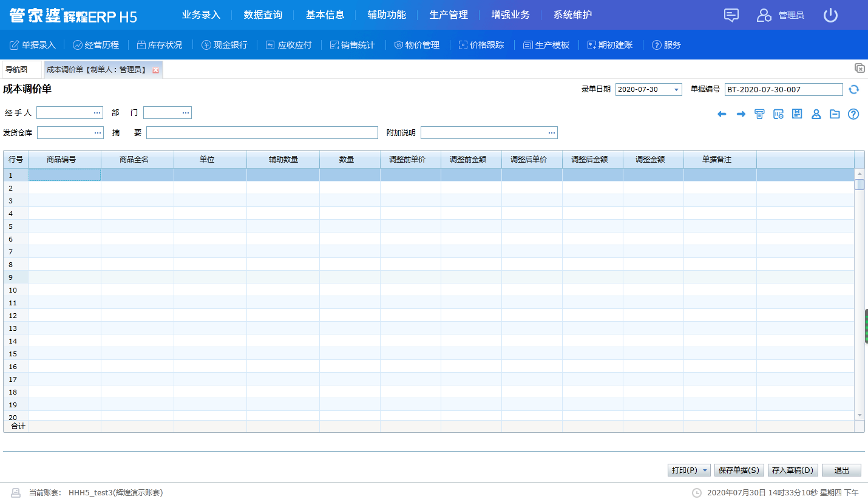Click the 商品编号 cell in row 1
Viewport: 868px width, 502px height.
pyautogui.click(x=64, y=175)
